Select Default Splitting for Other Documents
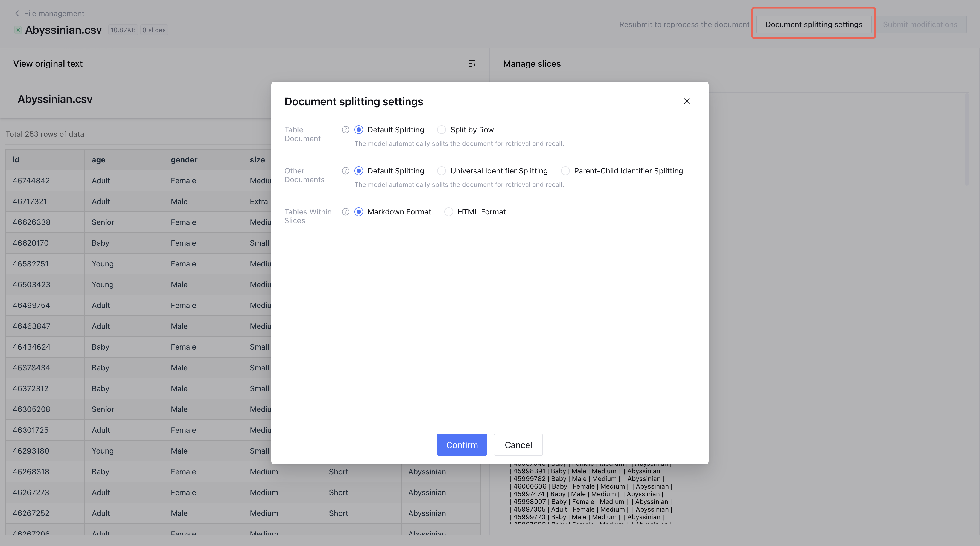 click(358, 171)
